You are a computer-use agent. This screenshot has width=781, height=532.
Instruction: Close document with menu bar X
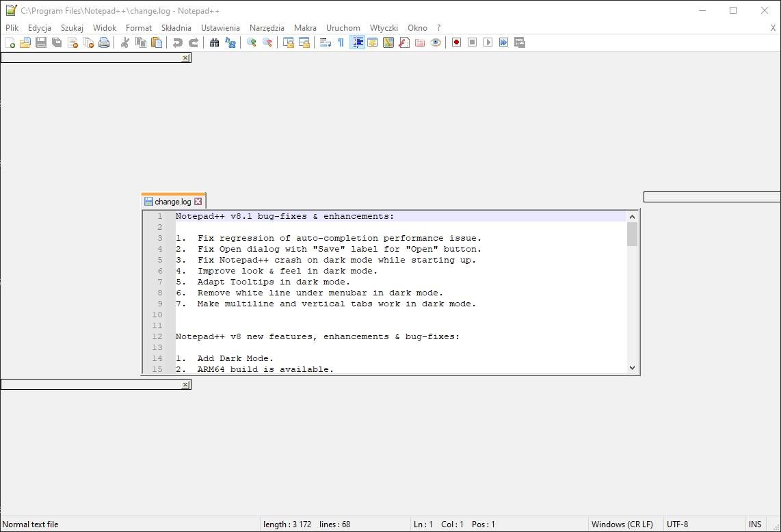point(773,28)
